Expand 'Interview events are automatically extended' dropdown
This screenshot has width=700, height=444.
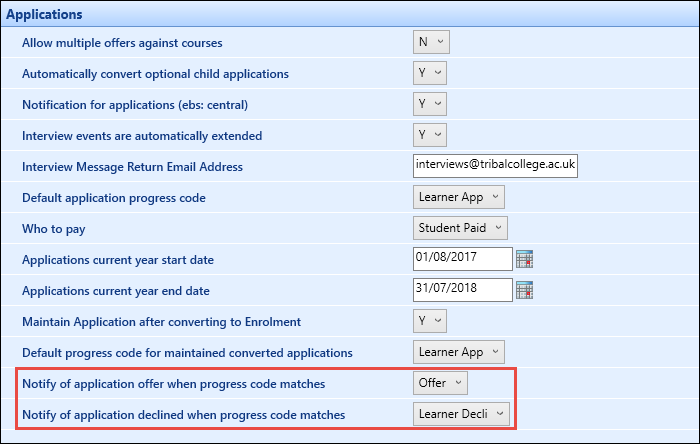coord(431,135)
